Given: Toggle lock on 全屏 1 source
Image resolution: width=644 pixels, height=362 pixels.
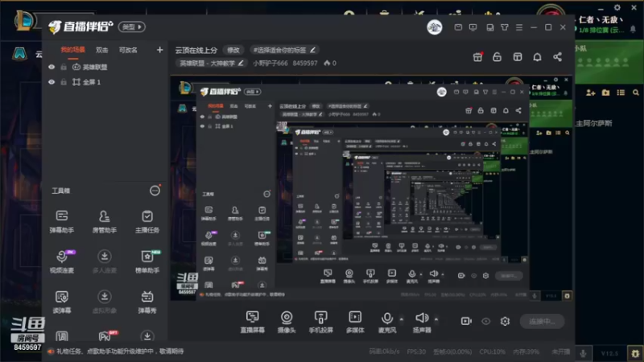Looking at the screenshot, I should click(64, 82).
